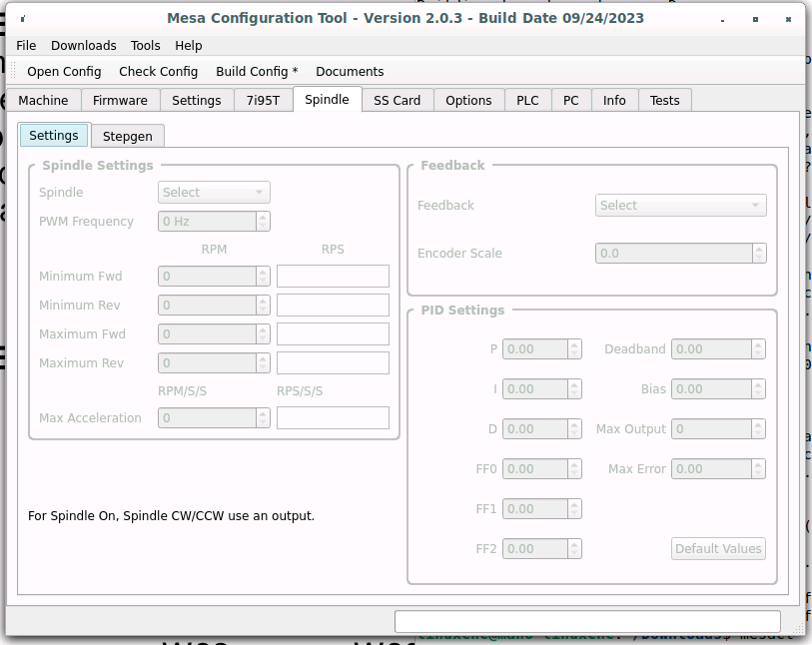The width and height of the screenshot is (812, 645).
Task: Click the Max Acceleration RPM/S/S spinbox
Action: pos(214,418)
